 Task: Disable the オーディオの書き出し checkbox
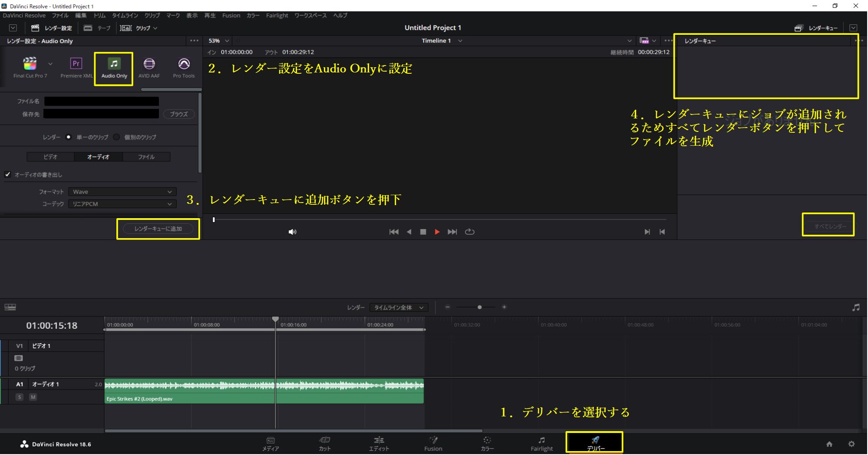click(8, 174)
